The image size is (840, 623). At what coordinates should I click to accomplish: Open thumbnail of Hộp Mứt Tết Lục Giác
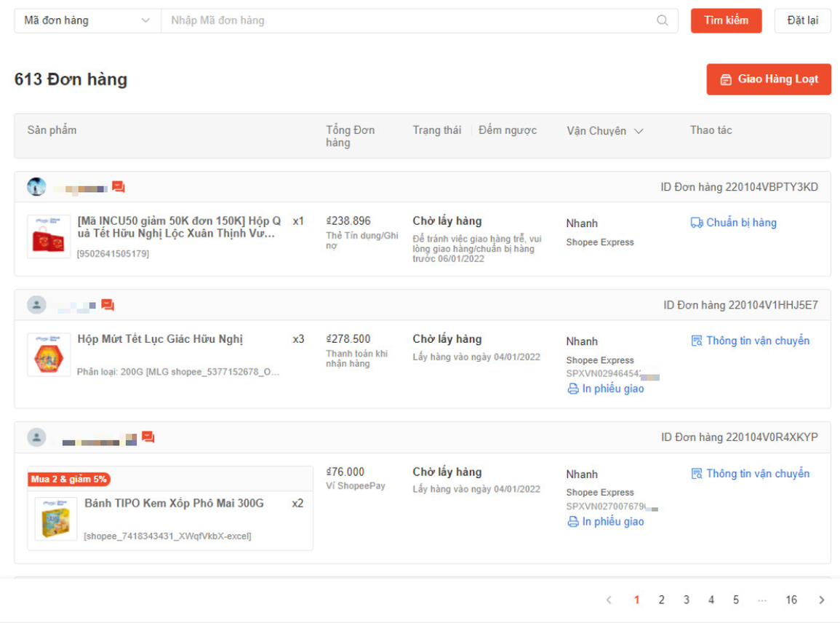[49, 354]
